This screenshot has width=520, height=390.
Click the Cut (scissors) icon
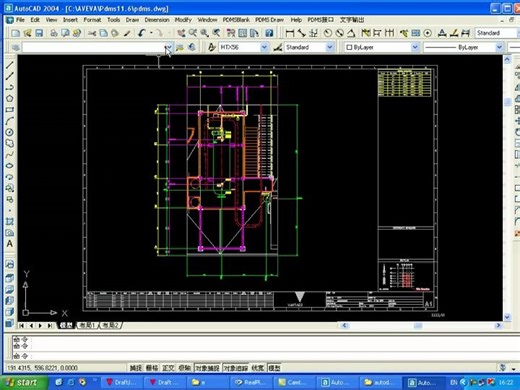[92, 33]
